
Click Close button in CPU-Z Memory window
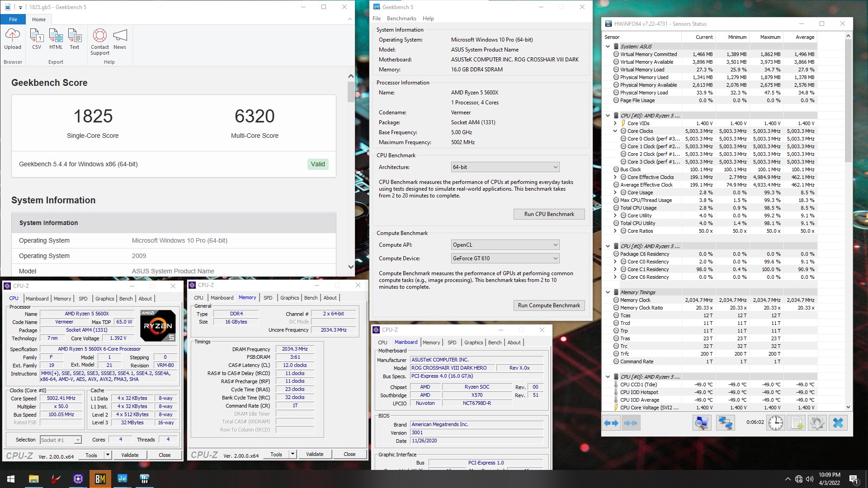click(349, 454)
